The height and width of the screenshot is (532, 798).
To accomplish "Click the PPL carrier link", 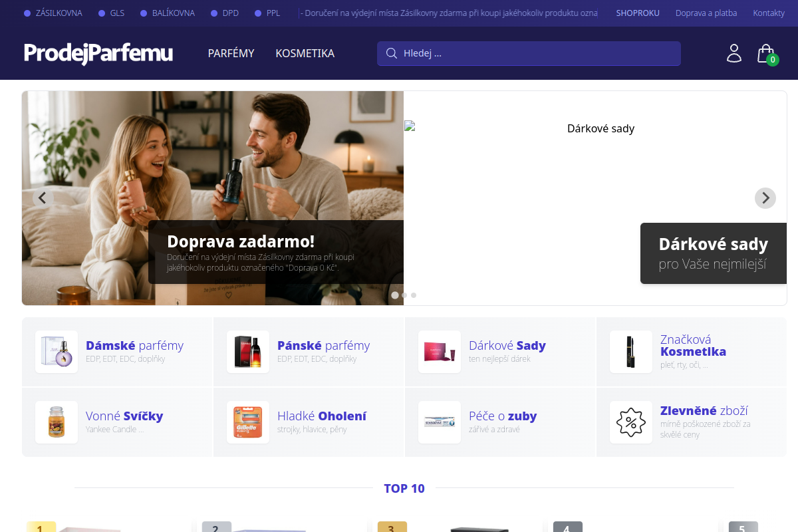I will tap(267, 13).
